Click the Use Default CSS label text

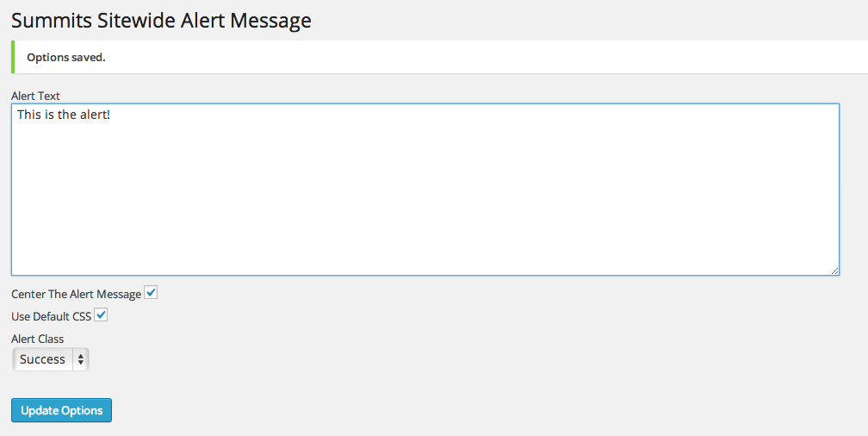tap(51, 316)
